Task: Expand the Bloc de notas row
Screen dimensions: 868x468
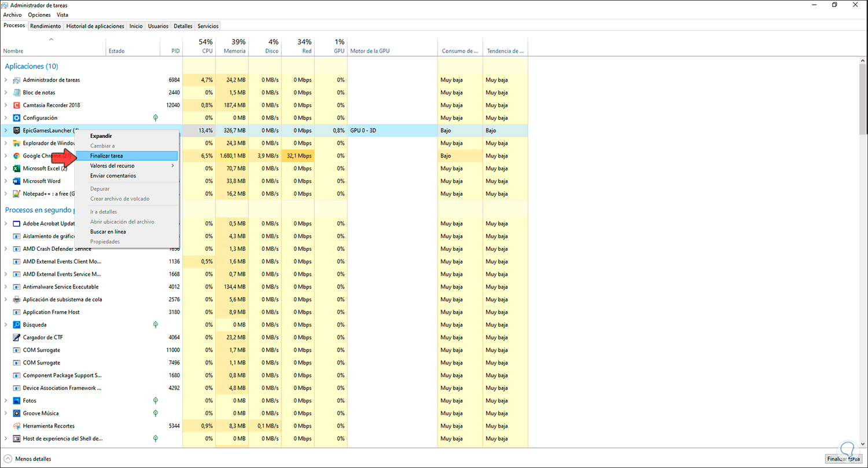Action: [6, 93]
